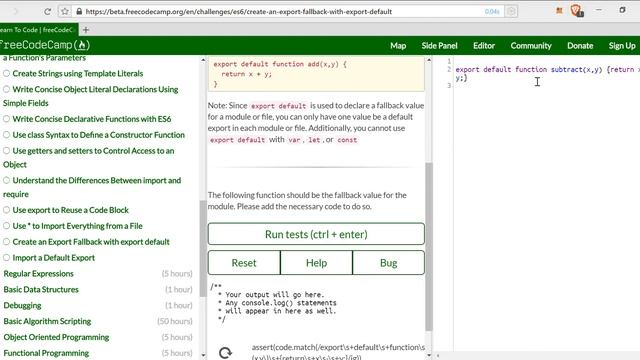Open the Map menu item
The image size is (640, 360).
[x=398, y=46]
